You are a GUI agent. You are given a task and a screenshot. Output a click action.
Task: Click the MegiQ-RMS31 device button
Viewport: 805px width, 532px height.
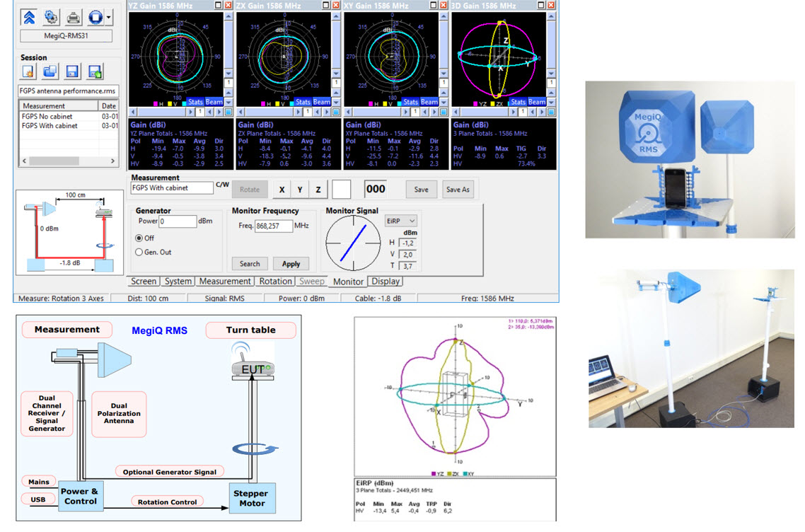click(x=66, y=36)
